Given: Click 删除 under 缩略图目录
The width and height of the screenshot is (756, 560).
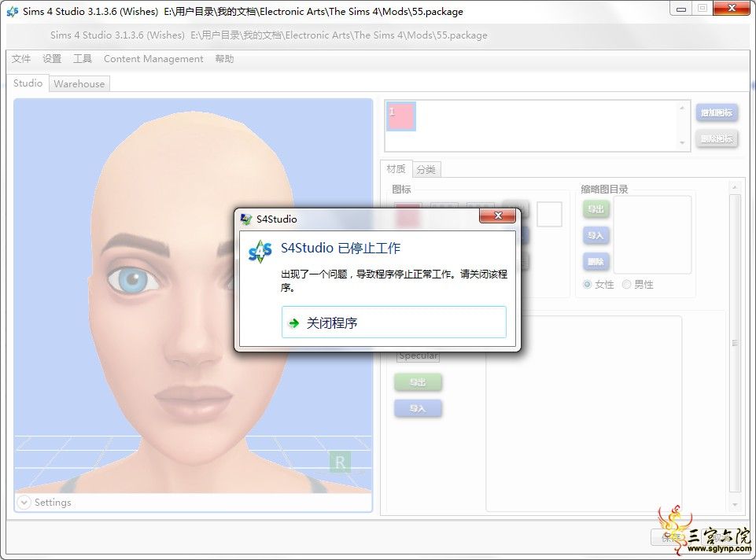Looking at the screenshot, I should [x=596, y=262].
